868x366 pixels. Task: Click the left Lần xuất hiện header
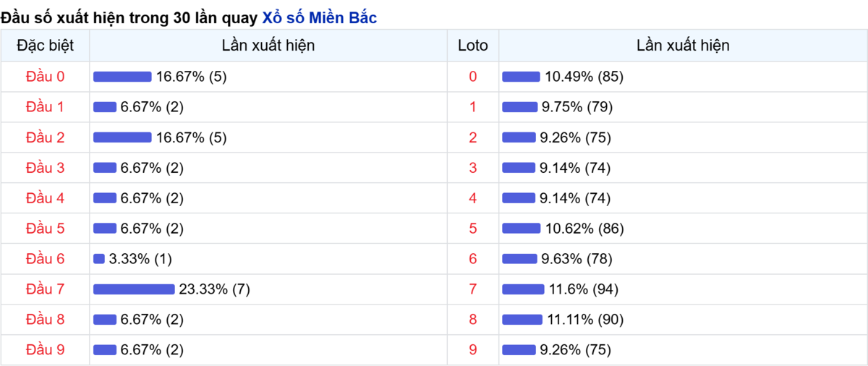[268, 46]
